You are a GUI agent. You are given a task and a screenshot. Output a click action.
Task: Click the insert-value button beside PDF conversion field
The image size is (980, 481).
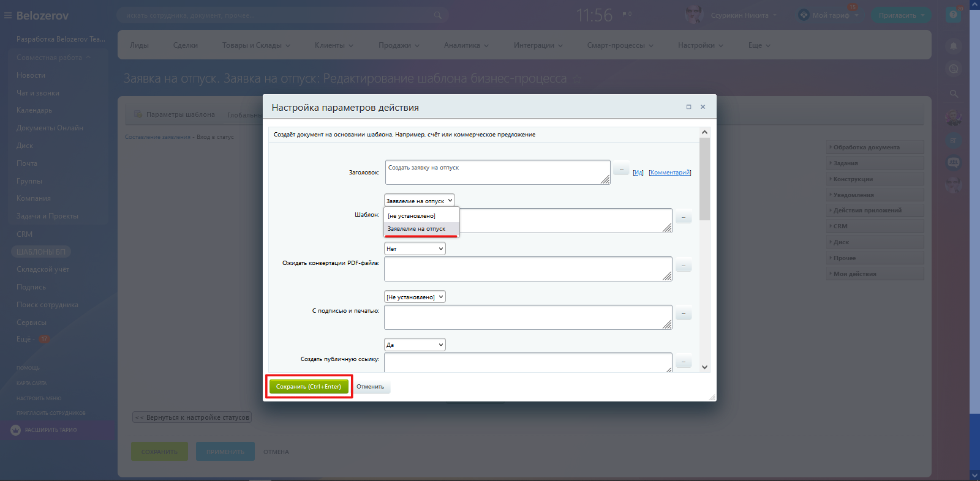[x=684, y=266]
